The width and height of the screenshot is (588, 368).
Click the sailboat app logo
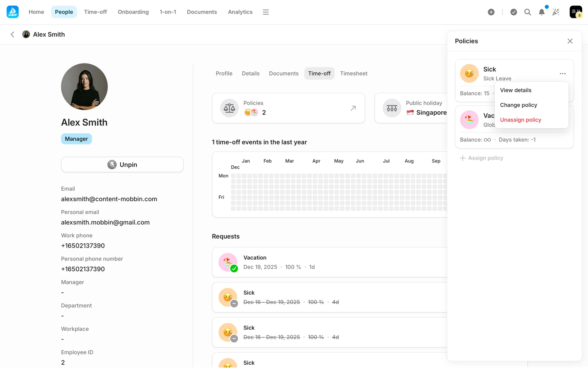pos(13,12)
